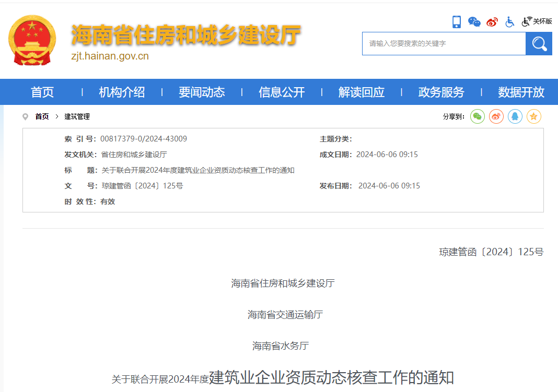Screen dimensions: 558x392
Task: Click 建筑管理 breadcrumb link
Action: (x=77, y=116)
